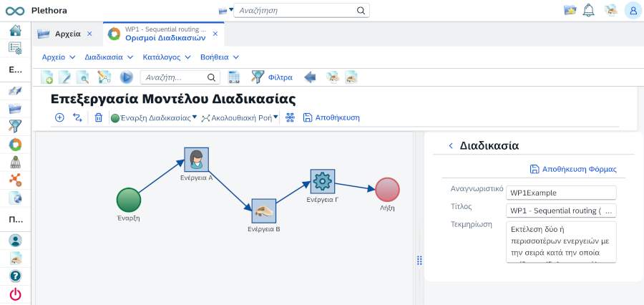Select the Ενέργεια Γ gear node
This screenshot has height=305, width=644.
tap(323, 182)
